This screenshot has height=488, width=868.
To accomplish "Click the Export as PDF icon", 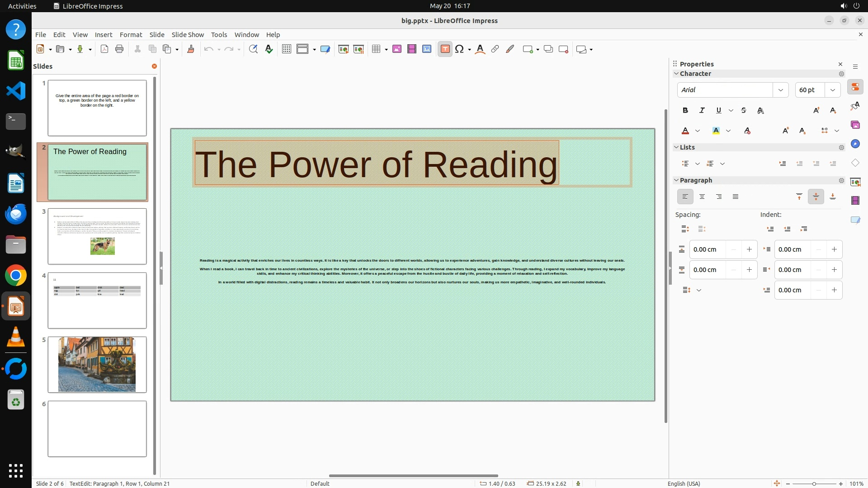I will point(104,49).
